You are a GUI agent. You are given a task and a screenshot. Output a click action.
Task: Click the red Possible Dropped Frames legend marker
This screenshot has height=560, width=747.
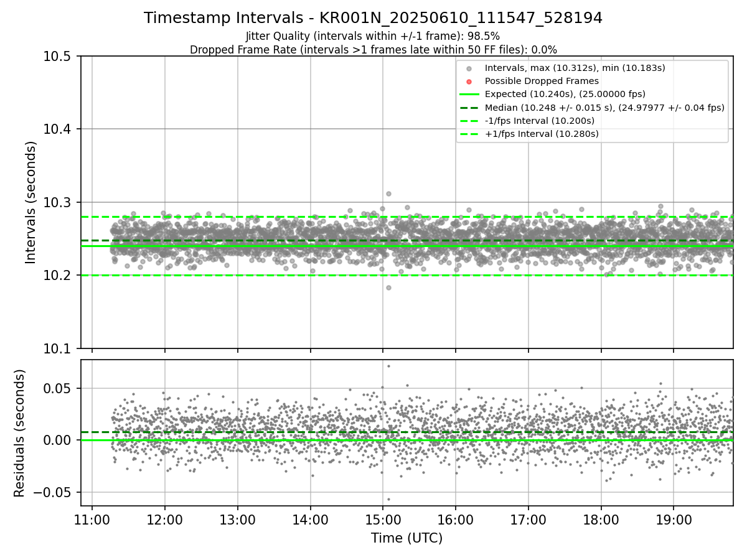pos(469,82)
